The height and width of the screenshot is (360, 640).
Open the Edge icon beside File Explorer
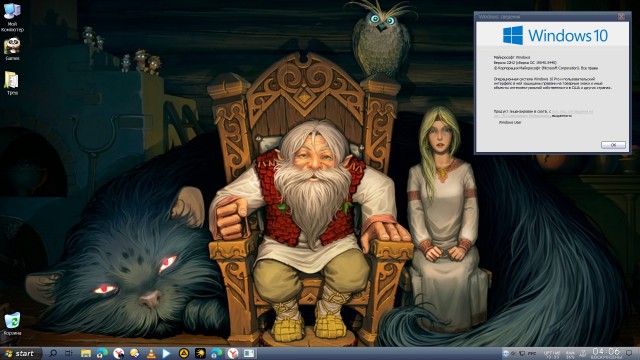tap(102, 353)
